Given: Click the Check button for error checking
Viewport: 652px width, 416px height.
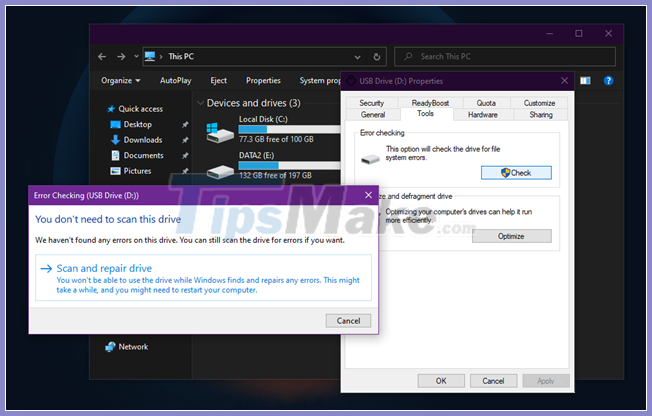Looking at the screenshot, I should point(516,173).
